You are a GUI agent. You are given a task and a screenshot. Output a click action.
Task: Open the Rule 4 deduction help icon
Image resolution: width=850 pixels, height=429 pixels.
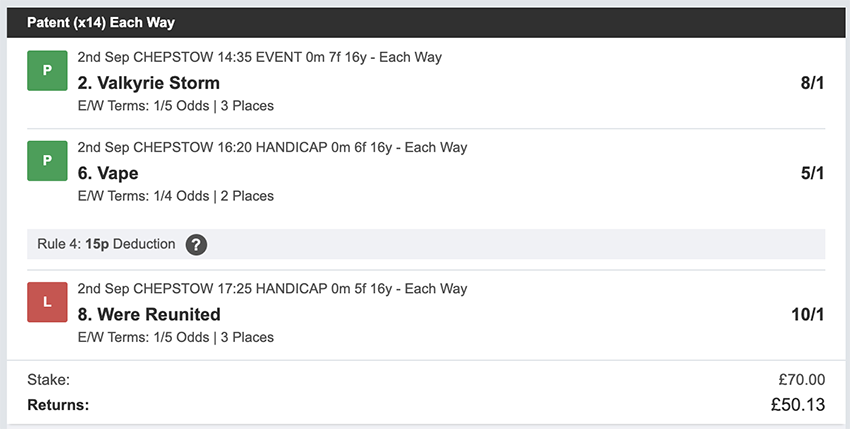[x=197, y=244]
